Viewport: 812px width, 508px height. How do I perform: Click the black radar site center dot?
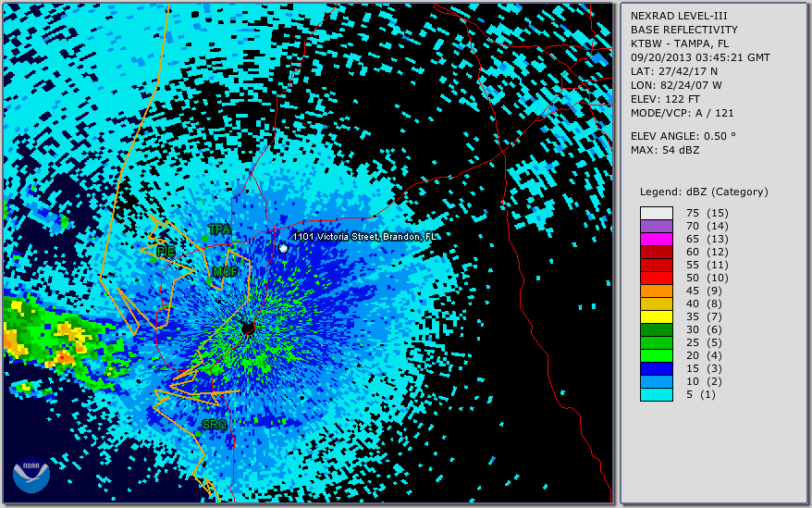pyautogui.click(x=248, y=328)
